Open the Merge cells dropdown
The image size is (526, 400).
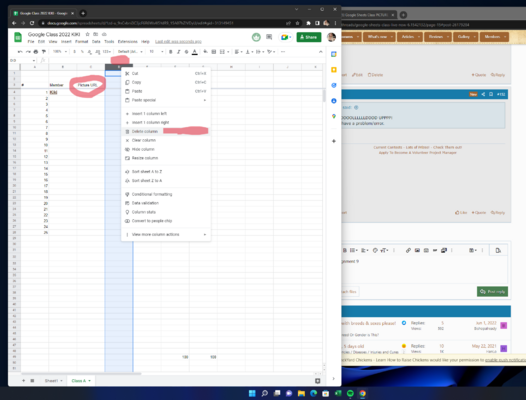tap(224, 52)
